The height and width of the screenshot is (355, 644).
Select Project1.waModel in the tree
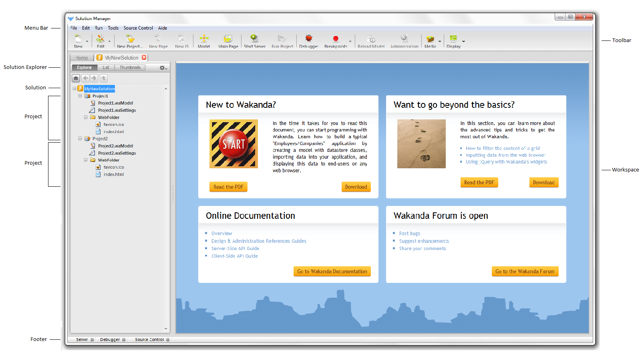tap(115, 103)
